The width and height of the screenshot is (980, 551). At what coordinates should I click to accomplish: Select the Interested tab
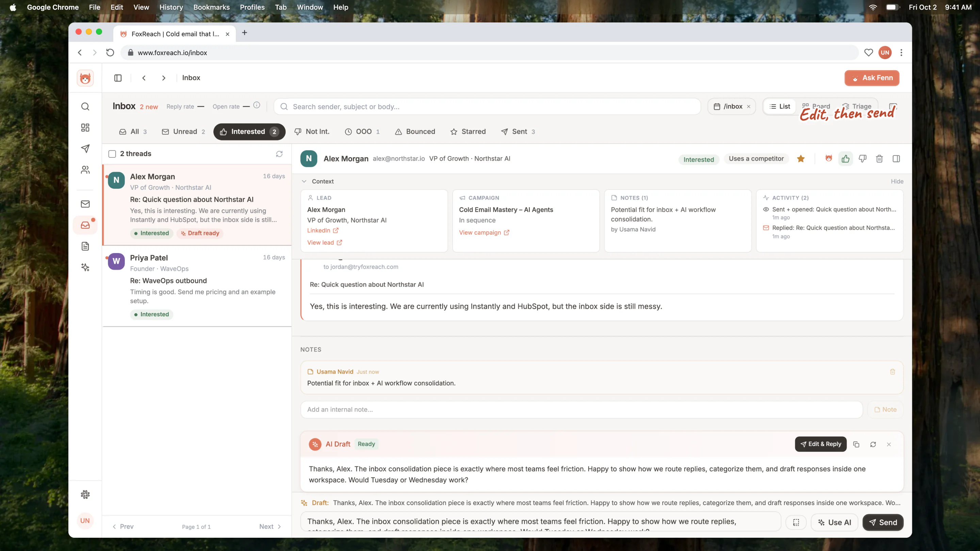[249, 132]
